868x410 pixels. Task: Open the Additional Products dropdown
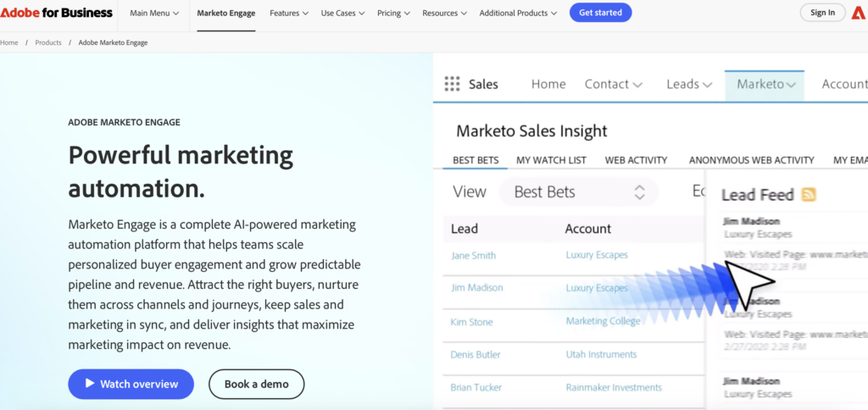click(x=518, y=14)
